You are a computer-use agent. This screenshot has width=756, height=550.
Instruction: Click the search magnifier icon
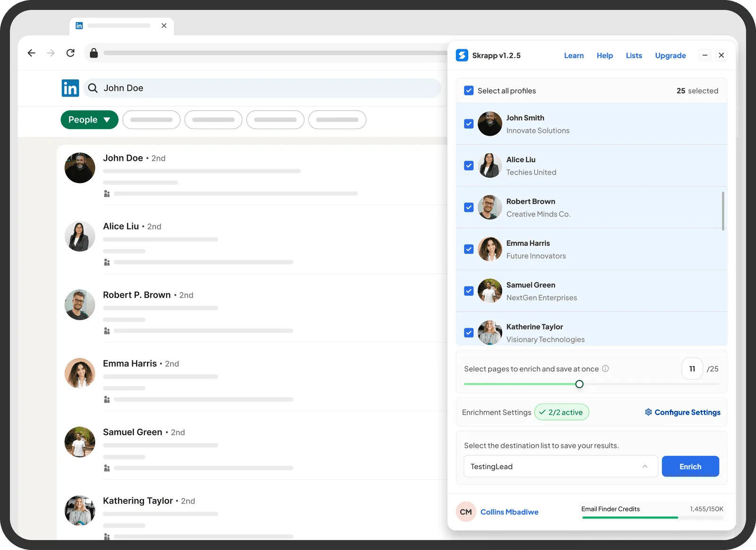click(x=93, y=88)
